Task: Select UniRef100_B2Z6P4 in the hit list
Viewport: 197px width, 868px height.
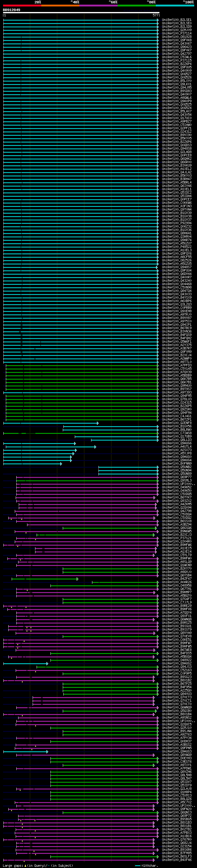Action: point(176,64)
